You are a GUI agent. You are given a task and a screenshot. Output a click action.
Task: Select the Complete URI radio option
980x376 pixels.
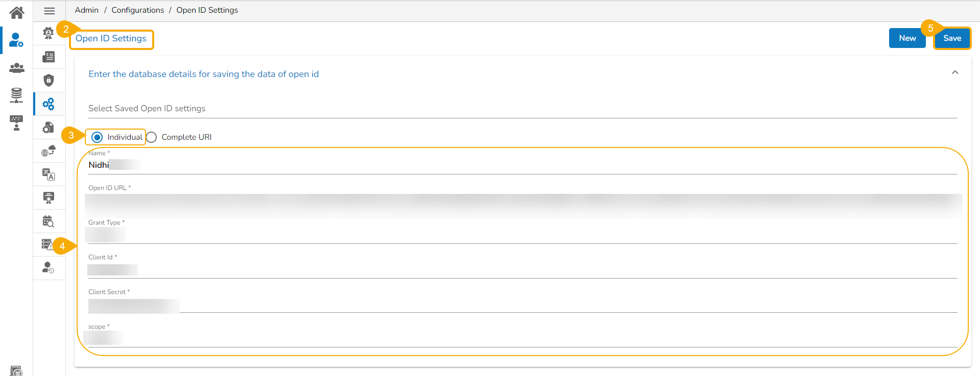pyautogui.click(x=152, y=137)
